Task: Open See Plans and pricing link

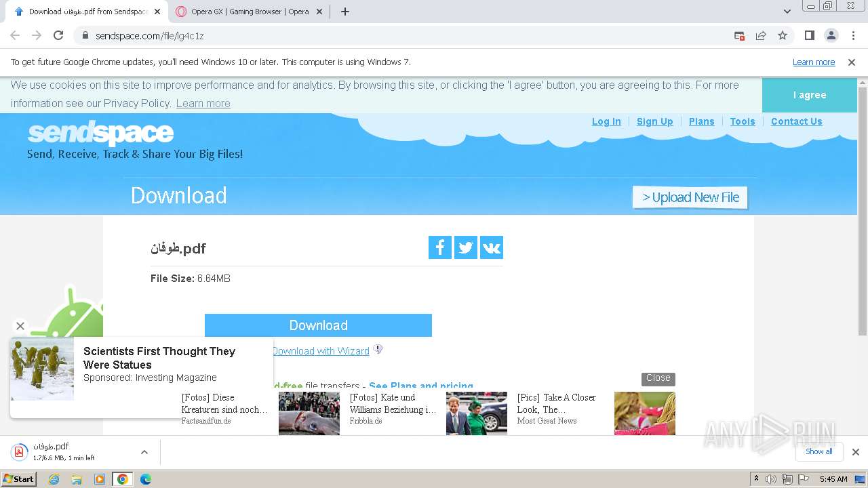Action: 421,385
